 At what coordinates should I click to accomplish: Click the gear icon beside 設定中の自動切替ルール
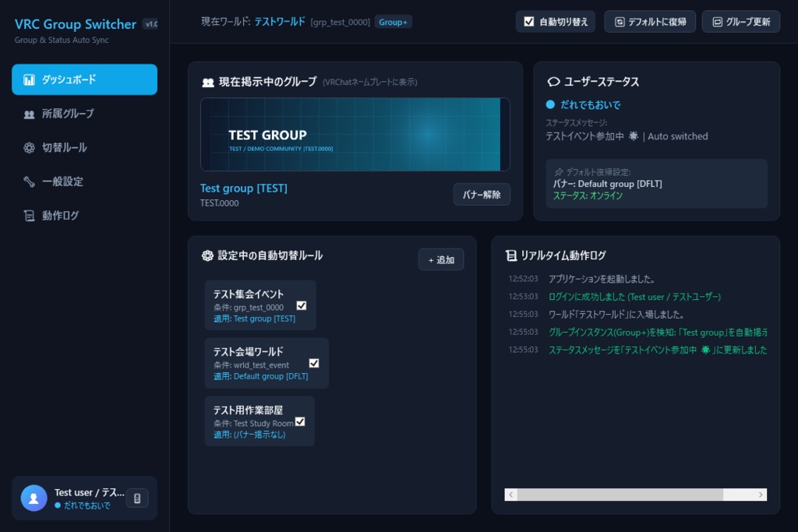click(x=207, y=255)
